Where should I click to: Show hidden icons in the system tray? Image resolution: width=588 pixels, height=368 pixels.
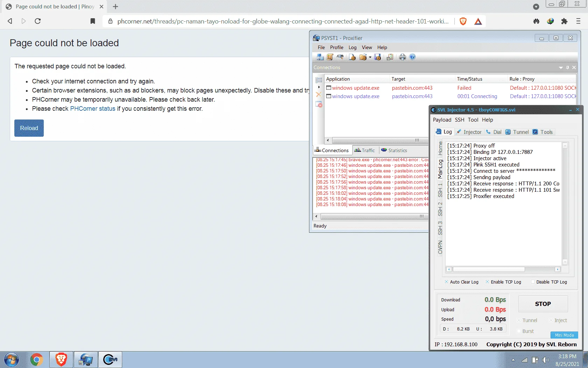point(513,360)
